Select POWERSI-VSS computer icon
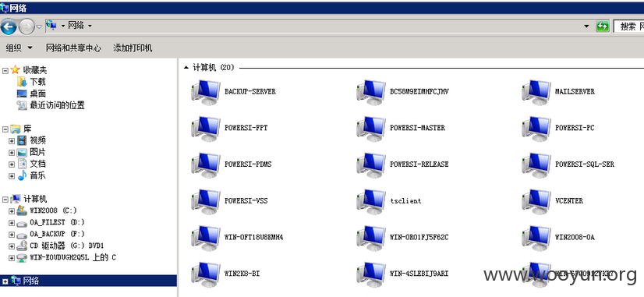644x297 pixels. (206, 201)
